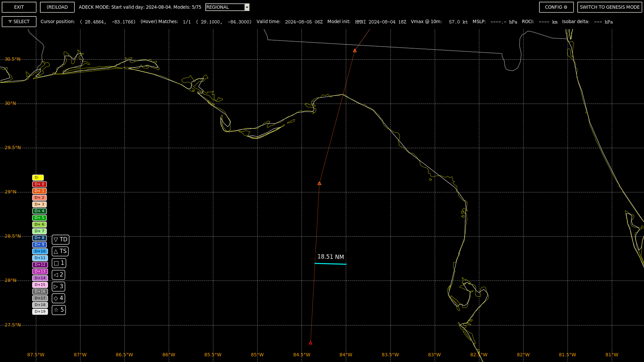The height and width of the screenshot is (362, 644).
Task: Click the category 2 left-triangle marker
Action: (59, 275)
